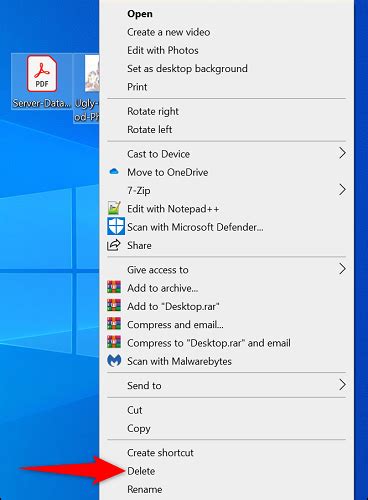Click the Share arrow icon
Image resolution: width=368 pixels, height=500 pixels.
coord(114,245)
